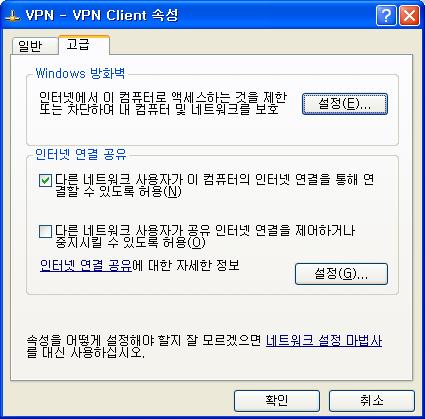The image size is (425, 419).
Task: Click the label text ending with 허용(O)
Action: pos(205,236)
